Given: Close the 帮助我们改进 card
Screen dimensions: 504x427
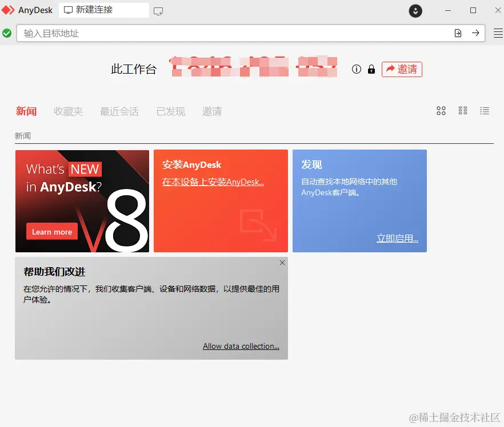Looking at the screenshot, I should [282, 263].
